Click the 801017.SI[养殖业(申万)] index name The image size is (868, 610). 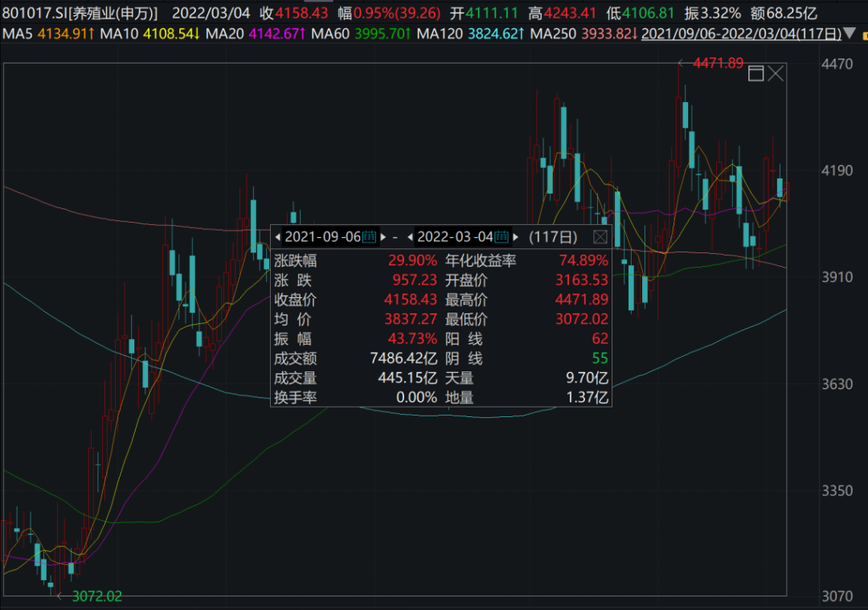[x=80, y=13]
